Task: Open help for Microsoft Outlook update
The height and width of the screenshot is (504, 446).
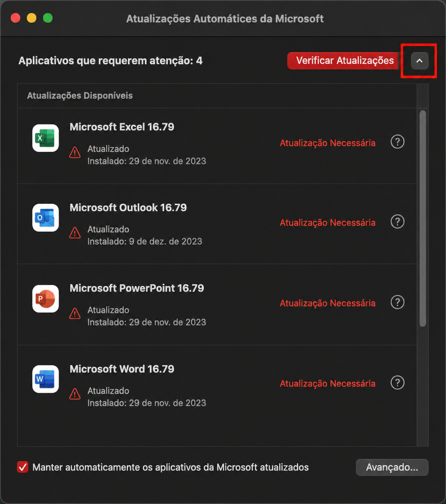Action: point(397,222)
